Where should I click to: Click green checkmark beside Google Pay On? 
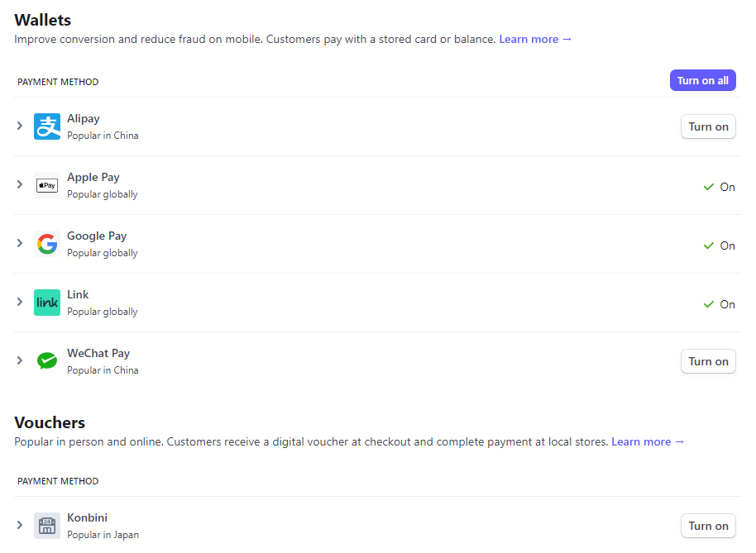click(708, 246)
